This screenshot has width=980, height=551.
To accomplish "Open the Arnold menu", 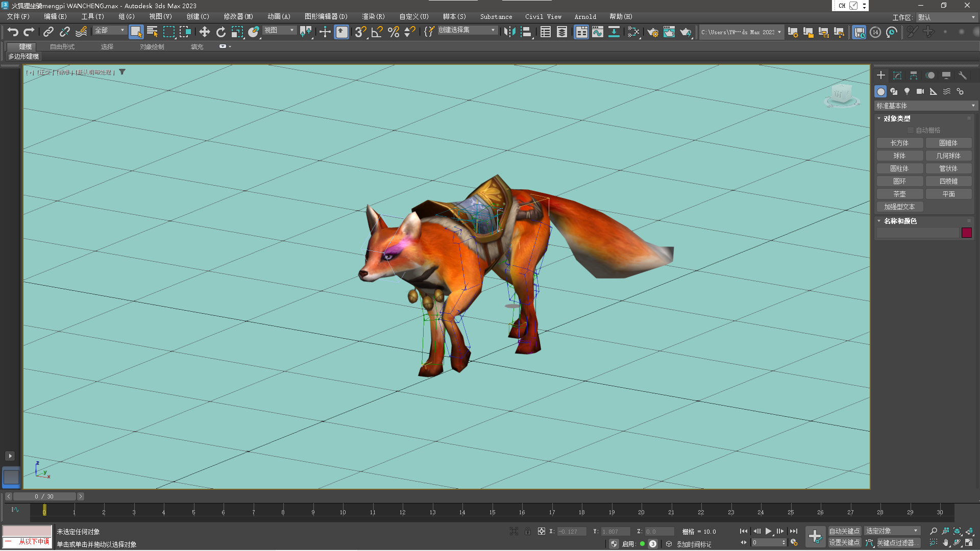I will pyautogui.click(x=585, y=17).
